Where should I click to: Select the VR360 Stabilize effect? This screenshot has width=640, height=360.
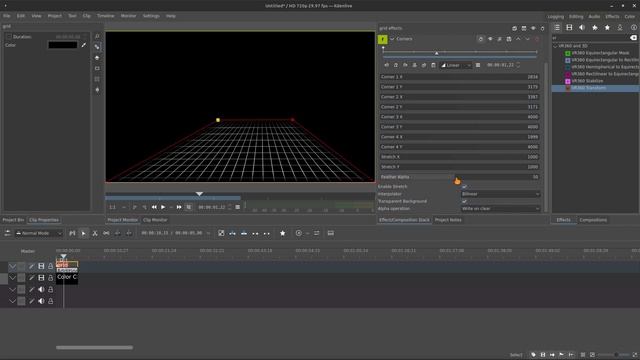pos(587,81)
